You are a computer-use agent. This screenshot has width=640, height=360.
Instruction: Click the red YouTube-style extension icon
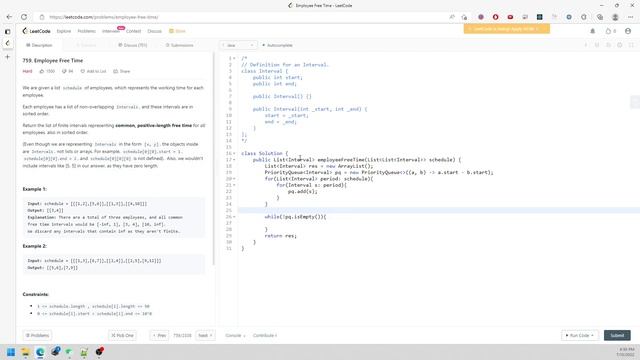(510, 17)
